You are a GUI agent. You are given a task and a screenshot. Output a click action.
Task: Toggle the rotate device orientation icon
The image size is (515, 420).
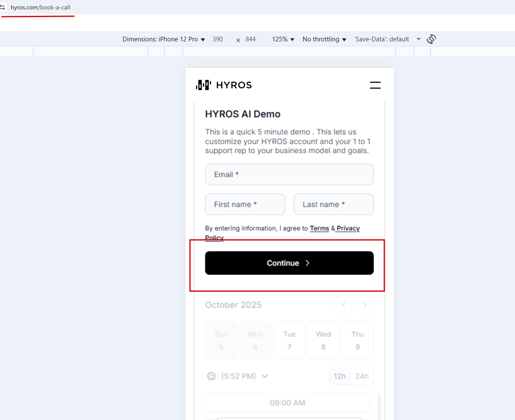tap(431, 39)
